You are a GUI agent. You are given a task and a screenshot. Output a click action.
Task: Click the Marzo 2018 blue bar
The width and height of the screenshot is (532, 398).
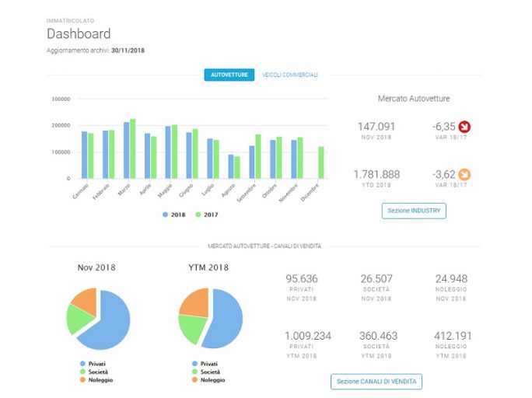click(126, 150)
